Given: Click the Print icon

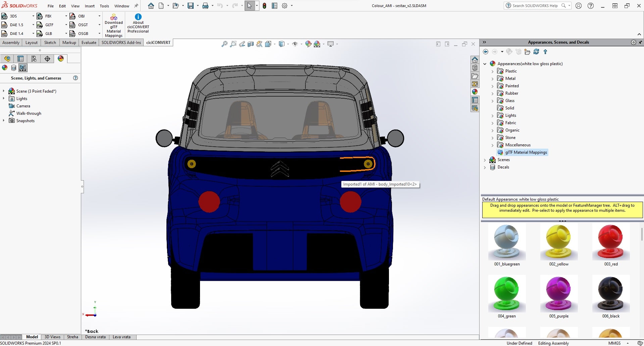Looking at the screenshot, I should coord(205,6).
